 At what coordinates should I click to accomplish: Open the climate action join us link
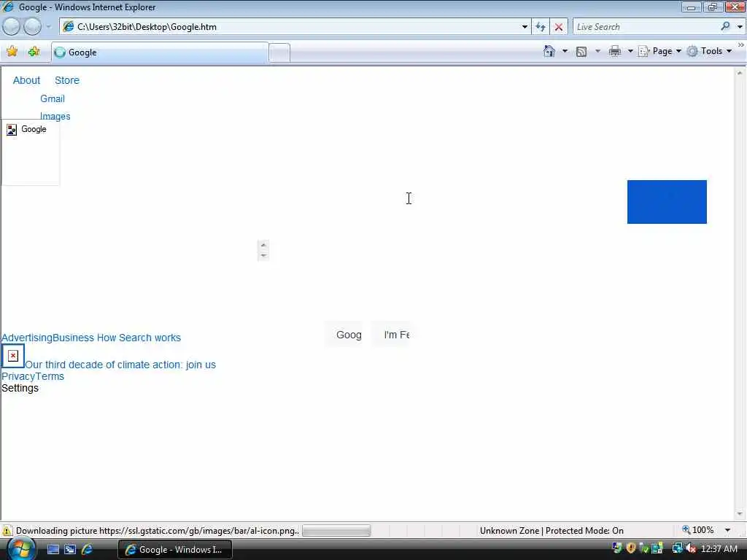(x=120, y=365)
